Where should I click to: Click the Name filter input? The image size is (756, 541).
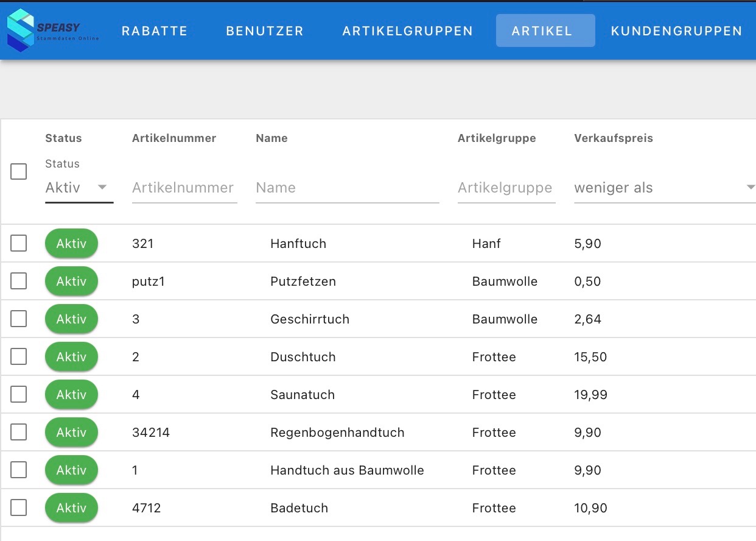(x=347, y=188)
